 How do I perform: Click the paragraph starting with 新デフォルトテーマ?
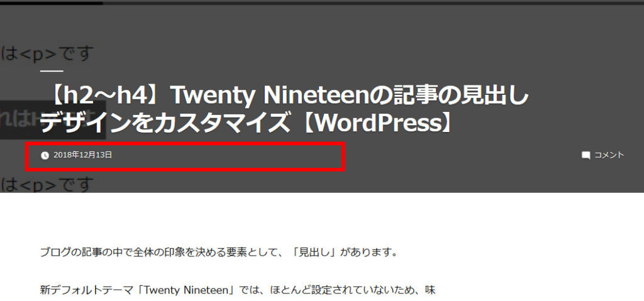[237, 290]
